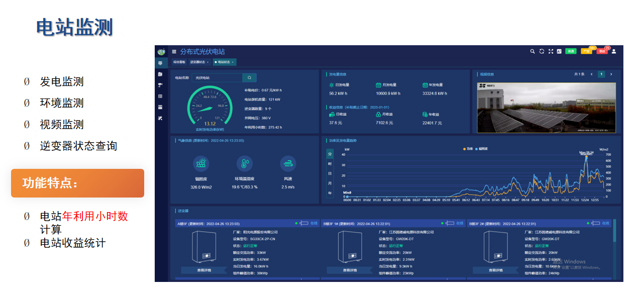Screen dimensions: 644x293
Task: Switch to the 综合看板 tab
Action: coord(179,62)
